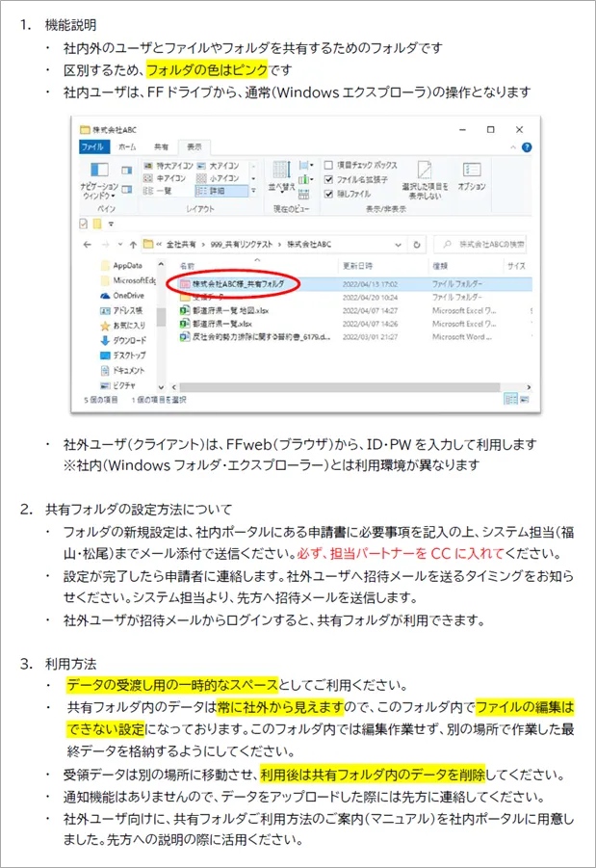Viewport: 596px width, 868px height.
Task: Switch to large-icons view in status bar
Action: click(524, 399)
